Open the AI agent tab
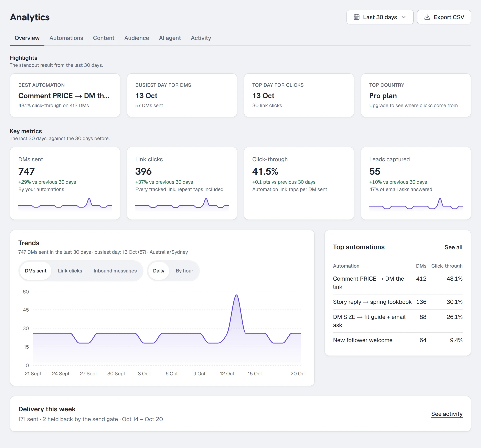Viewport: 481px width, 448px height. (x=170, y=38)
